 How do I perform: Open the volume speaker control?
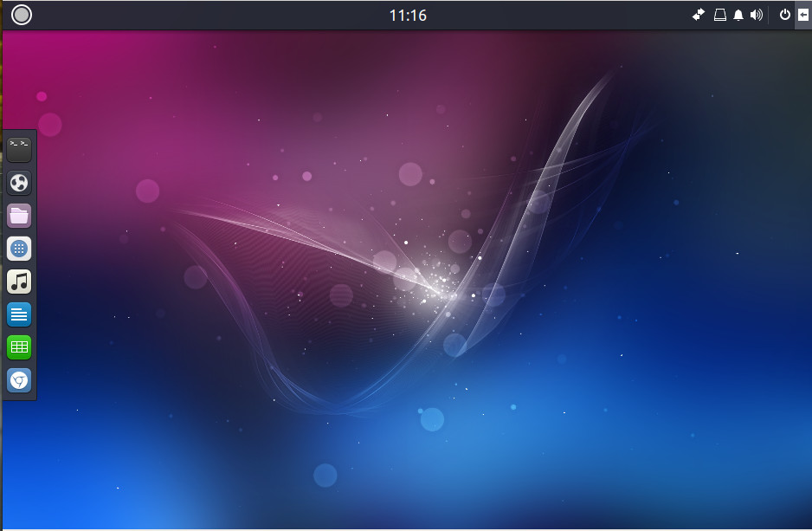click(757, 15)
